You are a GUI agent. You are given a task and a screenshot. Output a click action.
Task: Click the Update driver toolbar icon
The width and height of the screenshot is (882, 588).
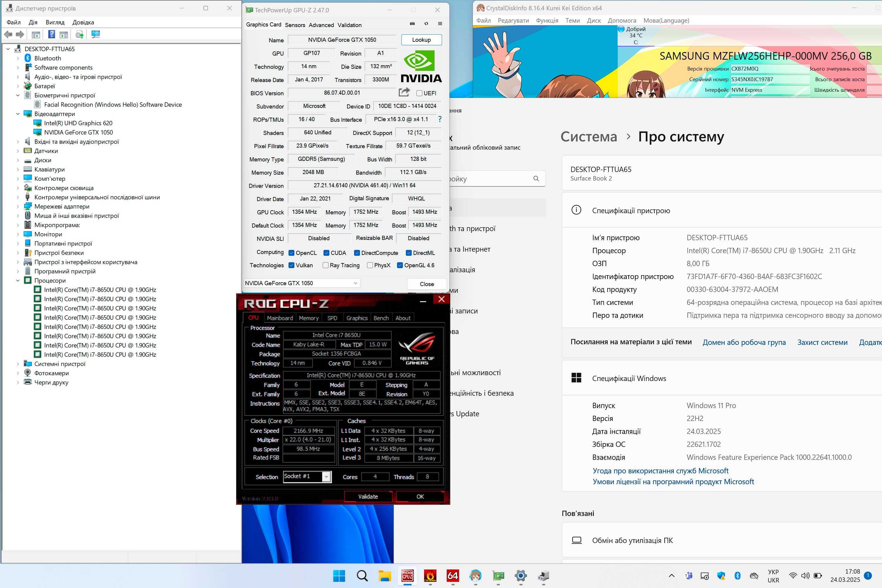pos(79,34)
